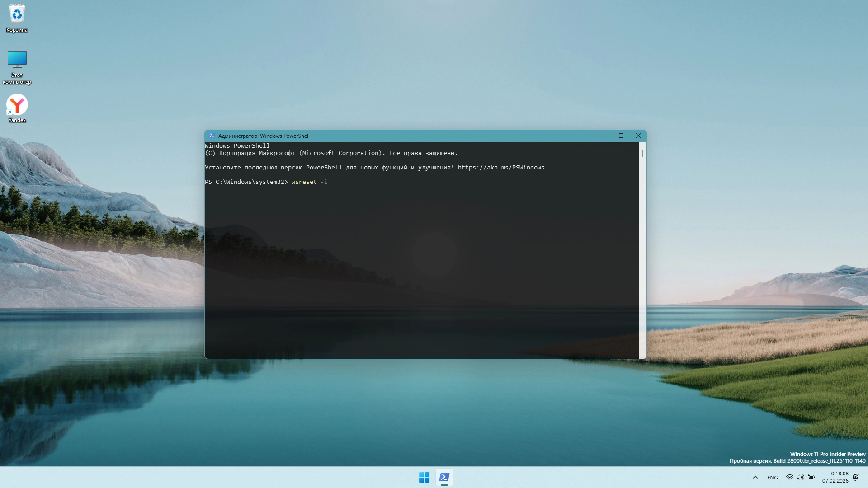Open the notification bell icon
Screen dimensions: 868x488
(x=855, y=477)
